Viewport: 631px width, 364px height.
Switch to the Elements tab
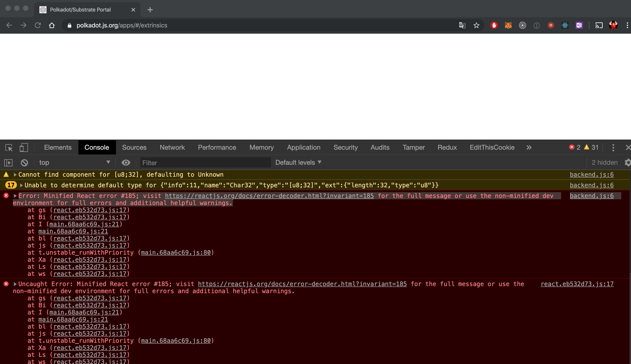[58, 147]
